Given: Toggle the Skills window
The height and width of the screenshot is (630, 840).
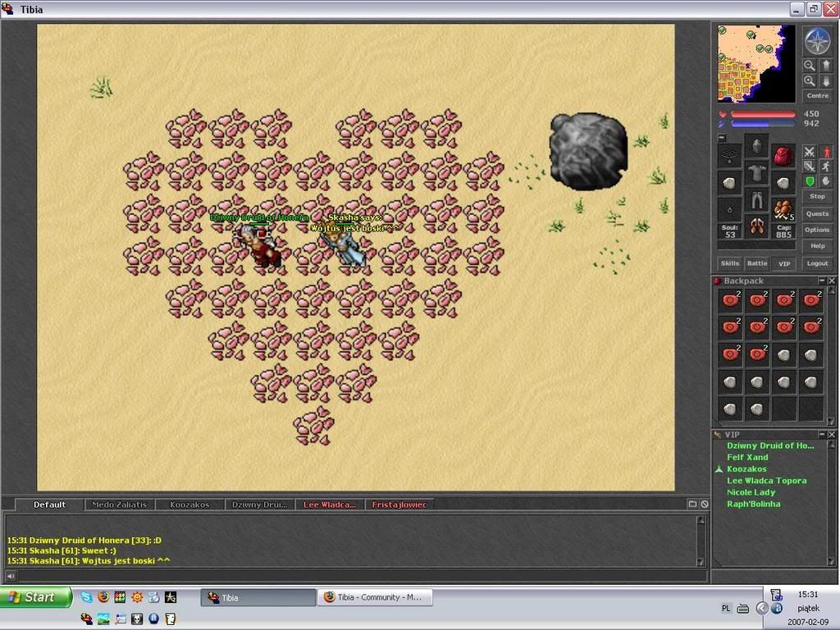Looking at the screenshot, I should [729, 263].
